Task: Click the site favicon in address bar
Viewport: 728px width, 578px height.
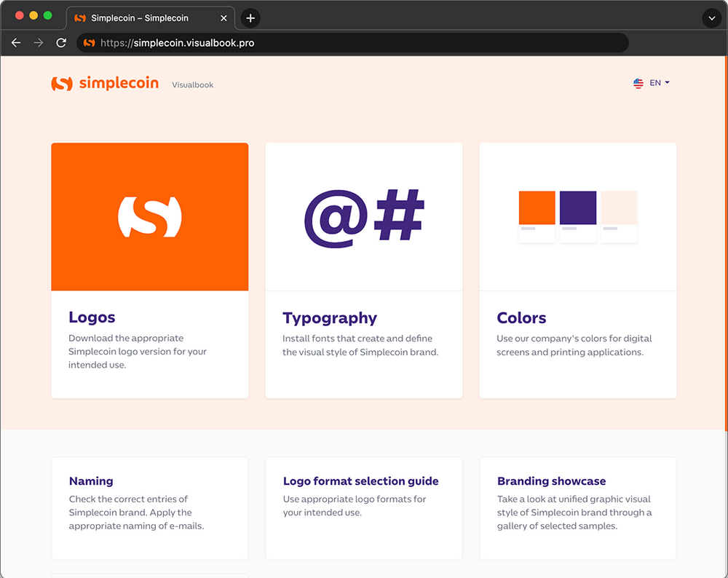Action: click(89, 43)
